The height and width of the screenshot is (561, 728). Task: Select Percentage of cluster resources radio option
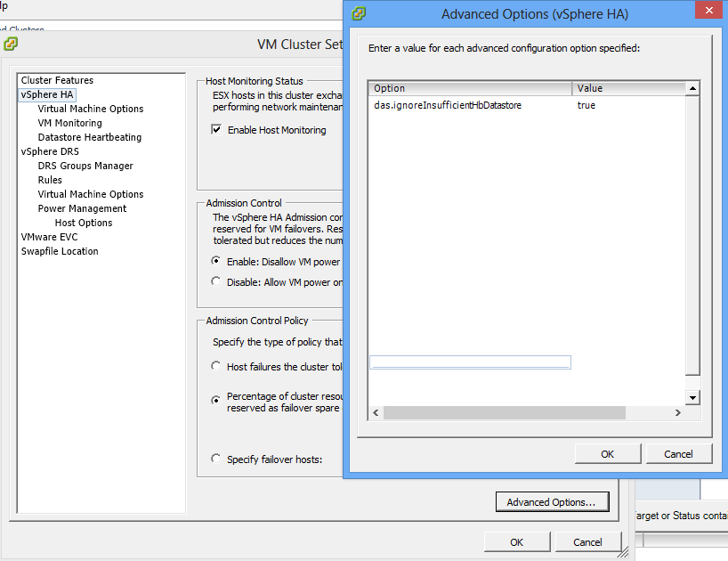point(215,401)
